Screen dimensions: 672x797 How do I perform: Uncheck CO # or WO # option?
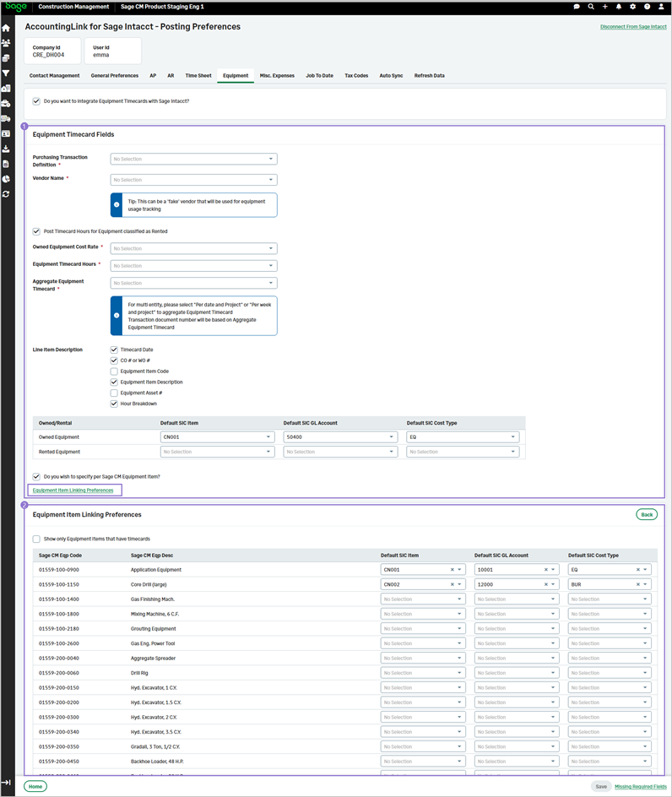tap(114, 361)
